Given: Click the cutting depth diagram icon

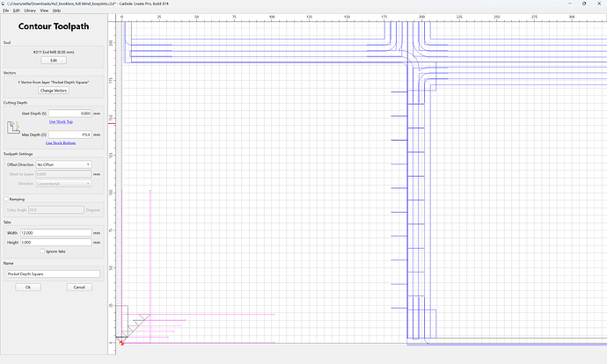Looking at the screenshot, I should pyautogui.click(x=13, y=127).
